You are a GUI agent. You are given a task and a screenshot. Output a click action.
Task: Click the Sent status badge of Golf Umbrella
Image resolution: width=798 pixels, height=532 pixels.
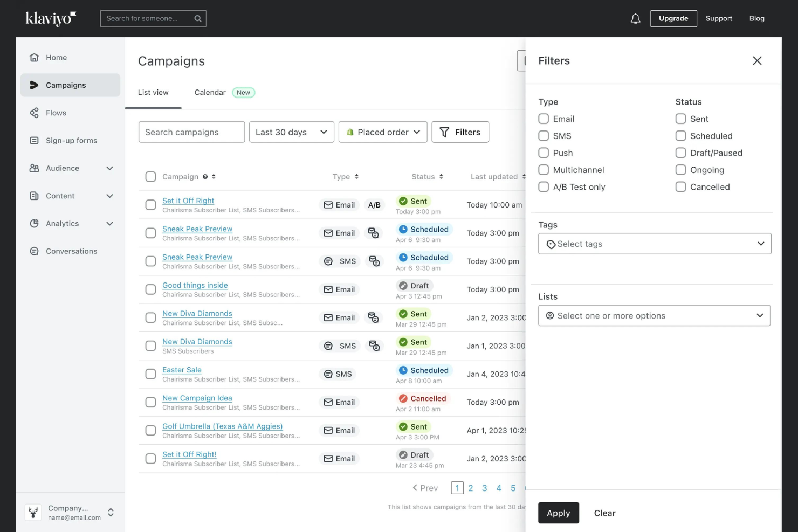413,426
